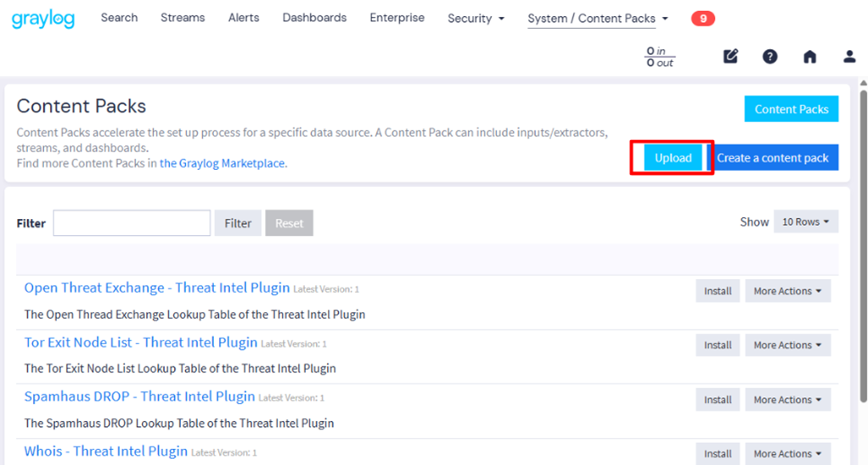Open Tor Exit Node List - Threat Intel Plugin

tap(141, 342)
